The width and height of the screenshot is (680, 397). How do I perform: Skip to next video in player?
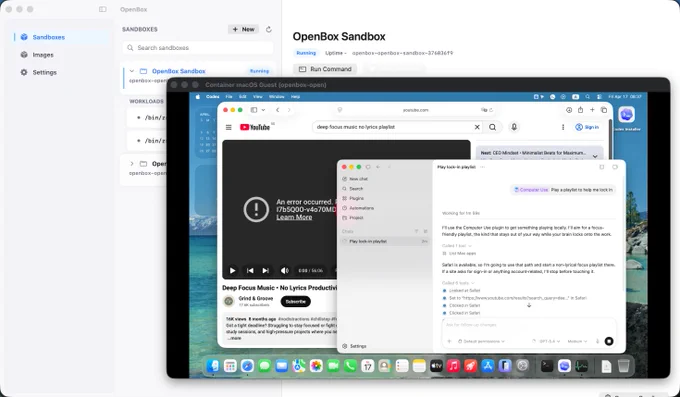(265, 270)
